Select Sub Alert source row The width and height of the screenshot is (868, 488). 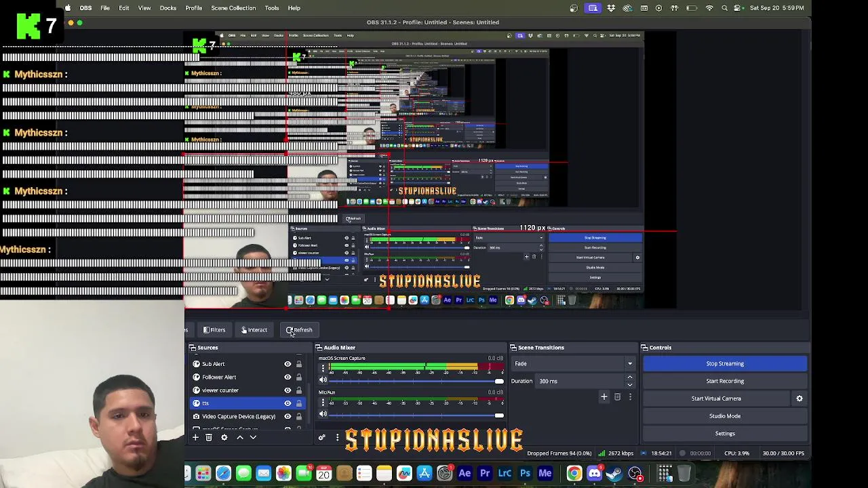pos(248,364)
